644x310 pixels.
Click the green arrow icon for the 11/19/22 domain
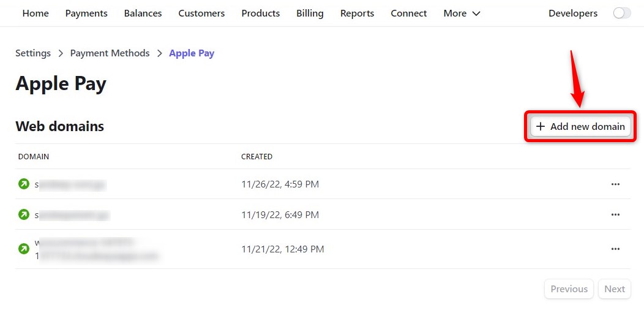(24, 214)
